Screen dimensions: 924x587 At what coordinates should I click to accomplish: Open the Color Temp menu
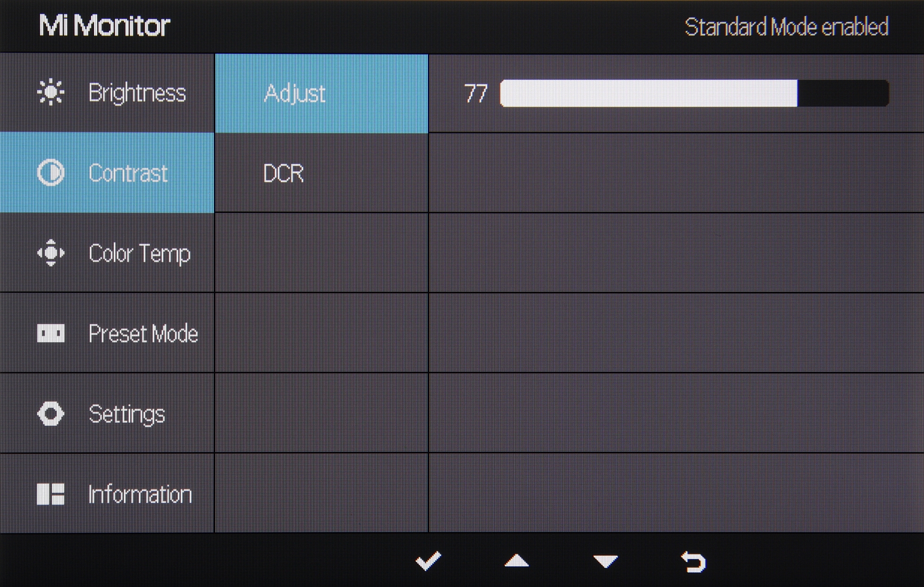139,253
